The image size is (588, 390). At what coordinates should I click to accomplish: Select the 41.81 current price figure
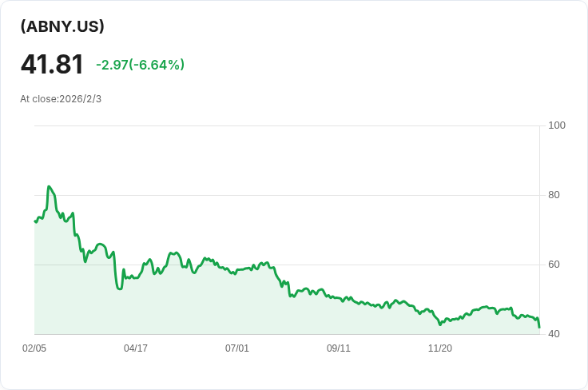pyautogui.click(x=52, y=65)
